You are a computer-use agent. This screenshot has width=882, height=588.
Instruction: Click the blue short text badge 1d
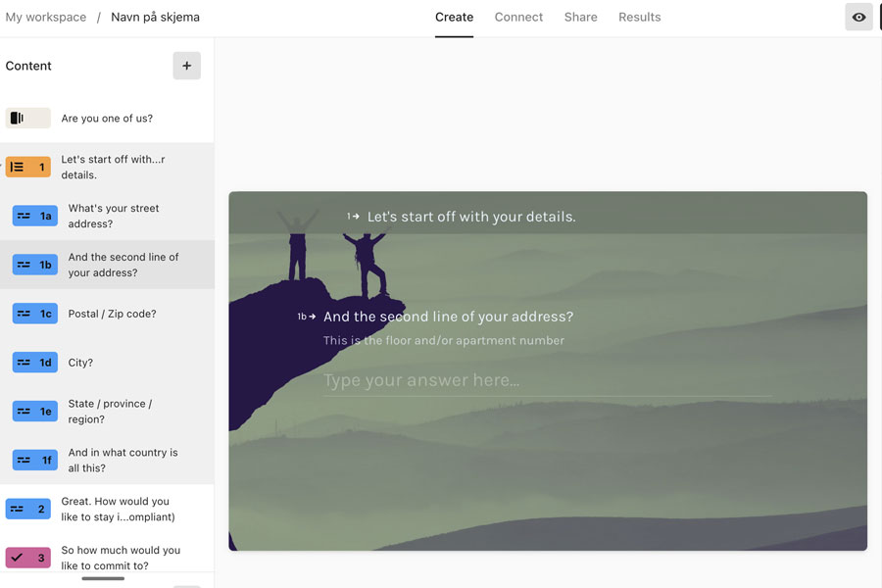point(35,363)
